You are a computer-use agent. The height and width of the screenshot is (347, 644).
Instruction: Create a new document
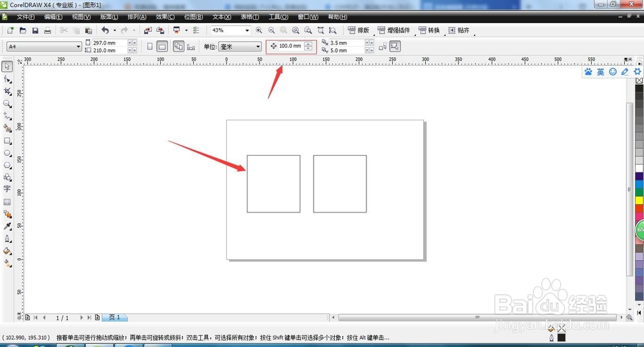pyautogui.click(x=10, y=30)
